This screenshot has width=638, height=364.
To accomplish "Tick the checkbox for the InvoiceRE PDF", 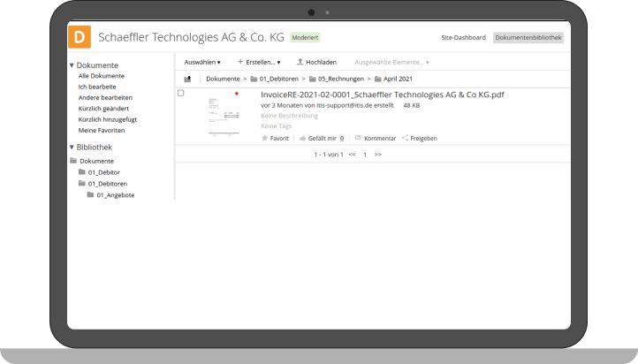I will (180, 93).
